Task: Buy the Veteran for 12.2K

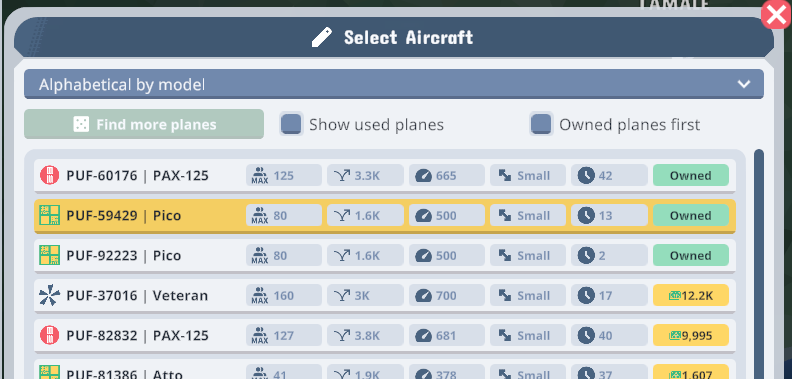Action: point(690,296)
